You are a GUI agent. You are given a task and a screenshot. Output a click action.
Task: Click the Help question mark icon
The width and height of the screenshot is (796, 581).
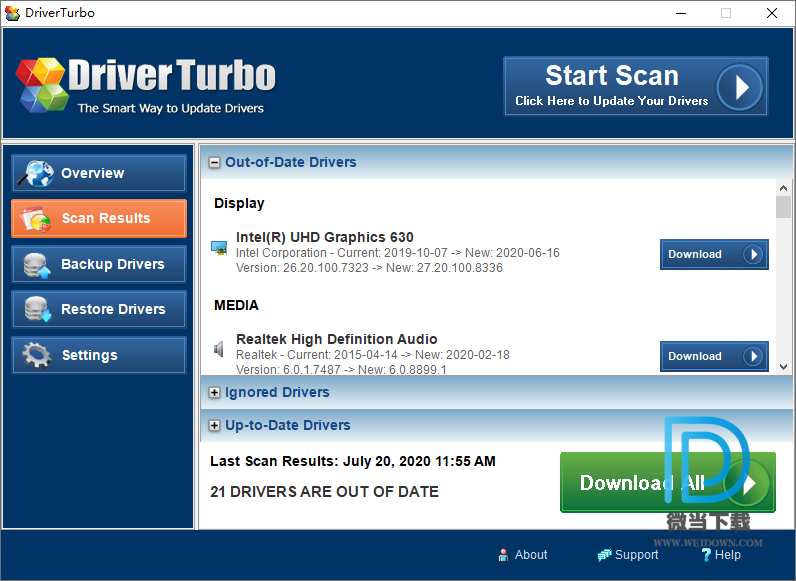tap(706, 555)
